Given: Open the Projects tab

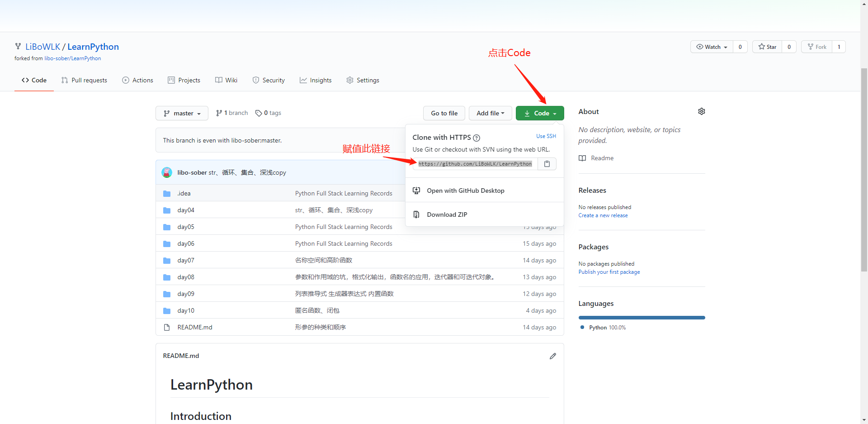Looking at the screenshot, I should coord(184,80).
